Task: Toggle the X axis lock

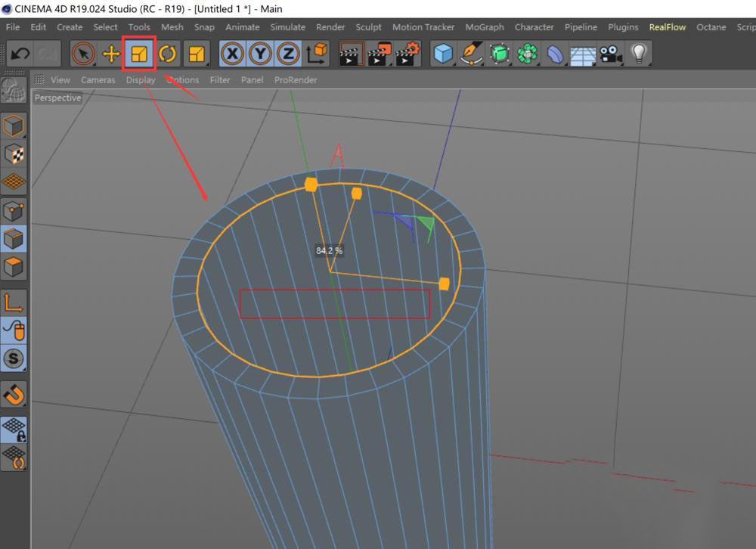Action: click(x=232, y=54)
